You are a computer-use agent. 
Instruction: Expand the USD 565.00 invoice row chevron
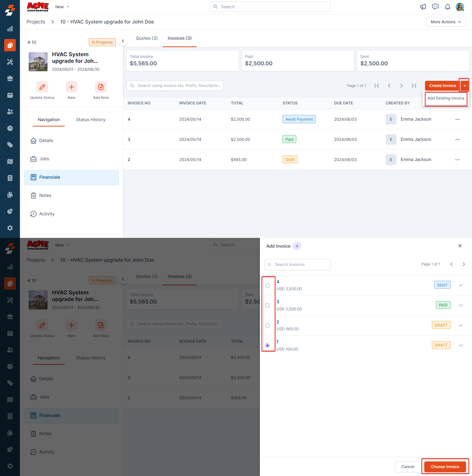coord(461,325)
